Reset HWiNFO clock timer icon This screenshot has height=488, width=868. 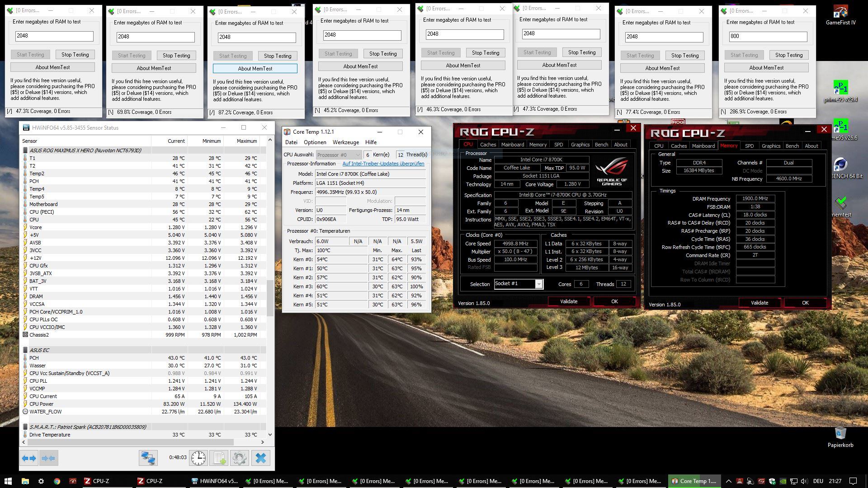point(198,458)
